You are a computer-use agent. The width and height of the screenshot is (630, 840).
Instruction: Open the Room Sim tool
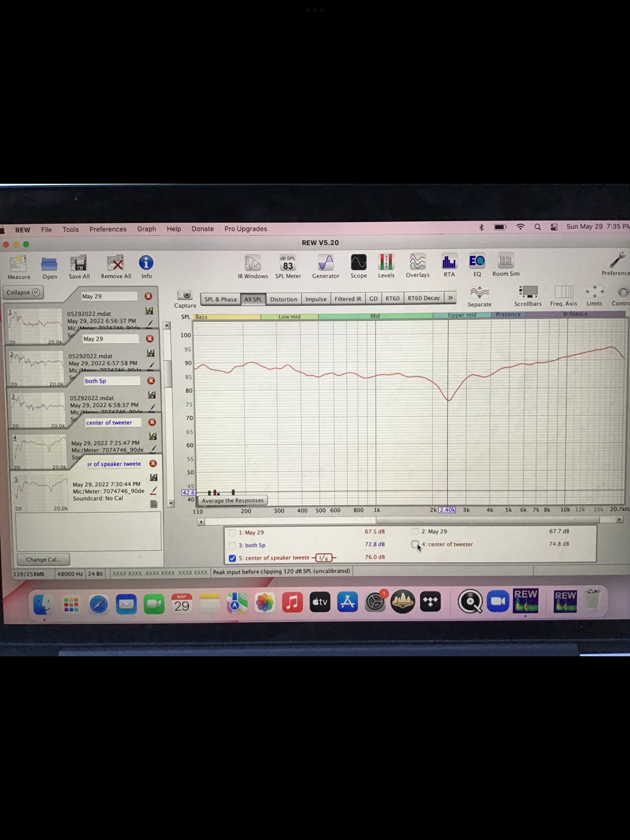click(x=505, y=260)
